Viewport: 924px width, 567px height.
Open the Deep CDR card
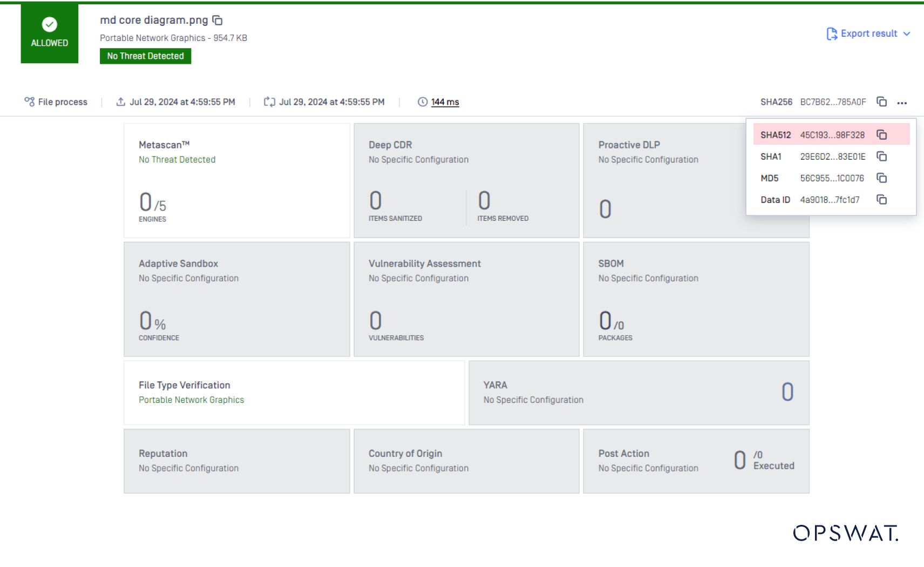click(466, 180)
